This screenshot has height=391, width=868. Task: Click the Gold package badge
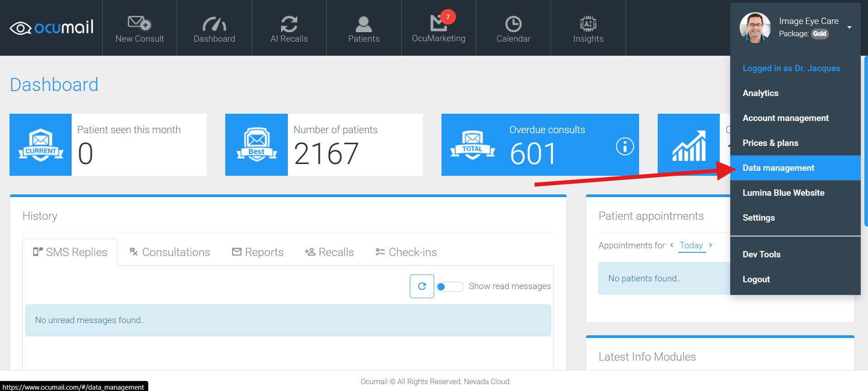[820, 34]
